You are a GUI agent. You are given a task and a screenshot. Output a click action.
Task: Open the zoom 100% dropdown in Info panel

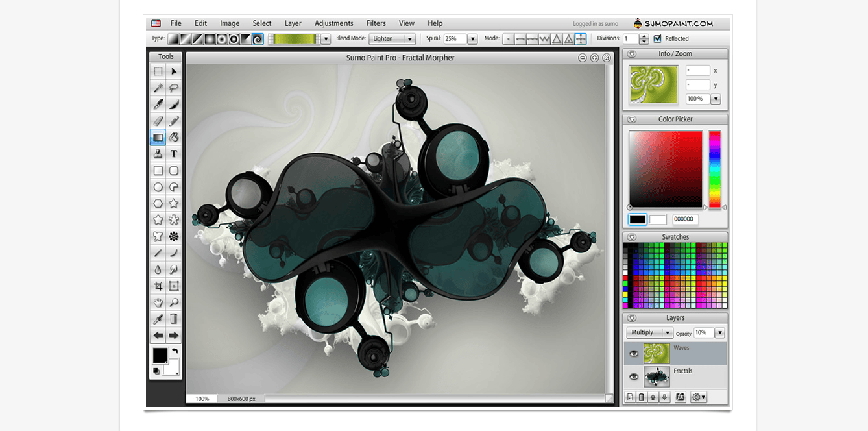pyautogui.click(x=716, y=99)
